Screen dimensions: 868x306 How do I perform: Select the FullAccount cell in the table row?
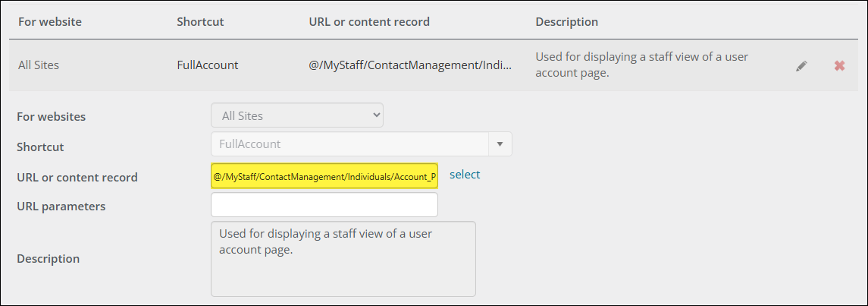coord(207,65)
